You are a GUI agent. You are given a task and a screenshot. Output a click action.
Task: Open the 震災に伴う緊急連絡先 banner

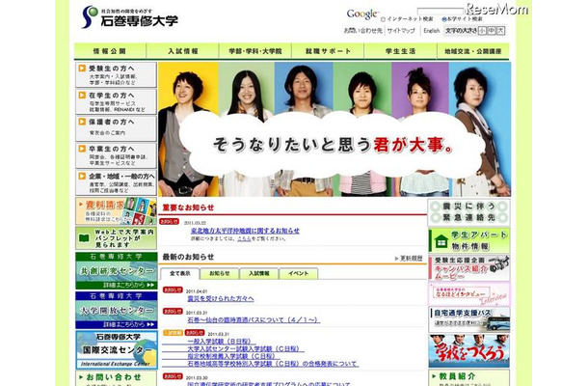(x=469, y=212)
